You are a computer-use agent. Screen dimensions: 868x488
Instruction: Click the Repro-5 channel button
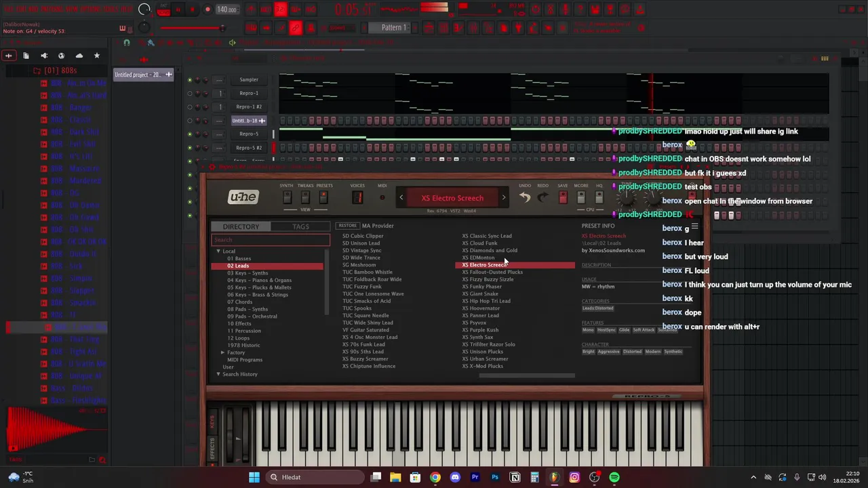tap(248, 134)
